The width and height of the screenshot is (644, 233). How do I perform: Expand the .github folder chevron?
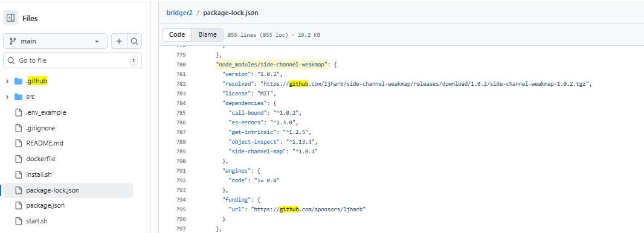[7, 81]
